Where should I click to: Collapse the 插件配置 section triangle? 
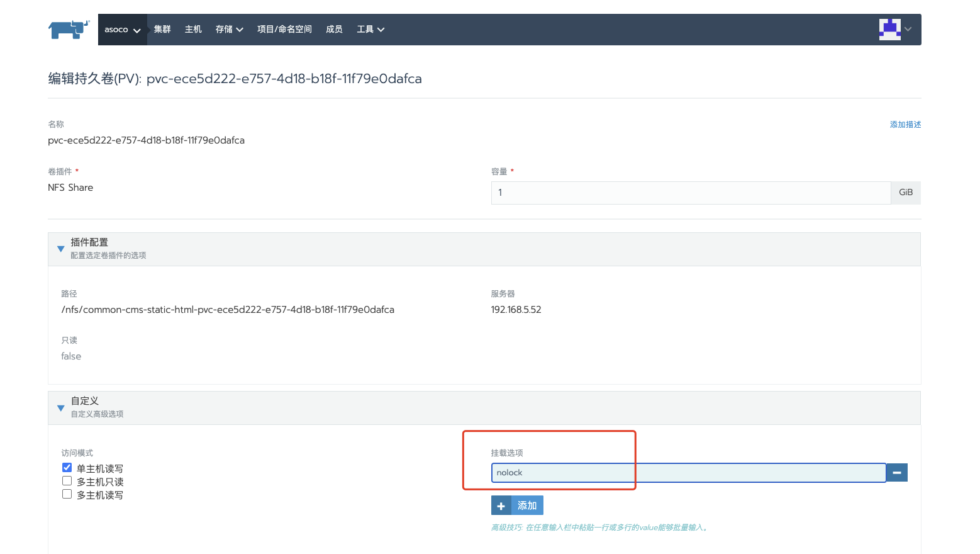[61, 249]
